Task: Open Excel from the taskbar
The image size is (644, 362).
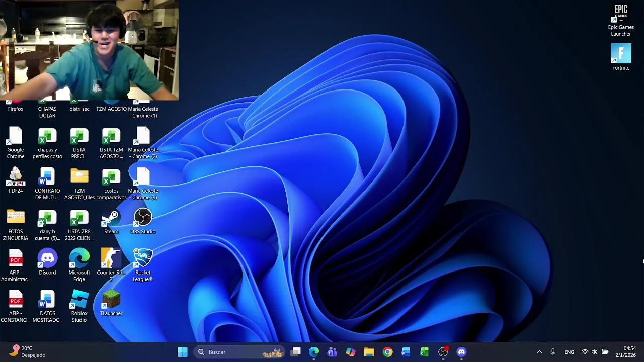Action: [x=424, y=352]
